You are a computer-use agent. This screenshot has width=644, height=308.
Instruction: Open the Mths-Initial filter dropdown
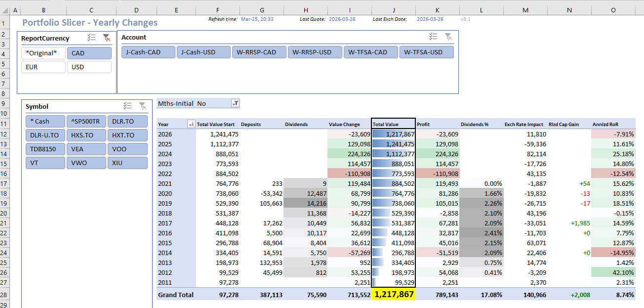click(236, 103)
